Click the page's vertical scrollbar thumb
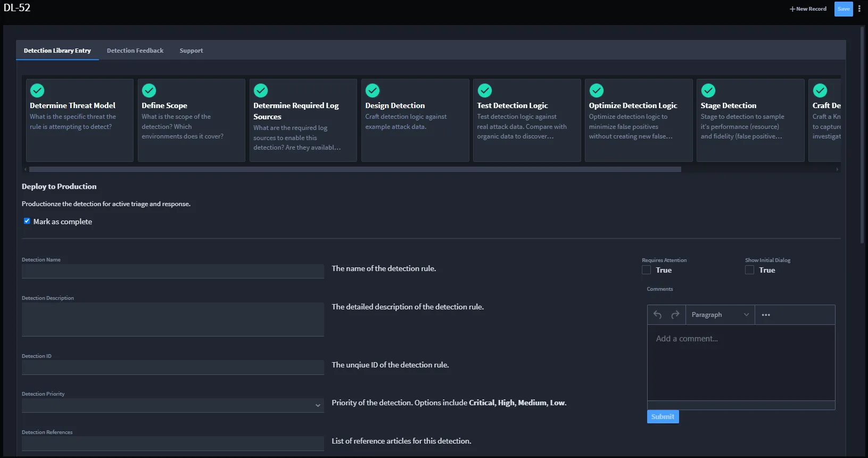The image size is (868, 458). pyautogui.click(x=862, y=135)
